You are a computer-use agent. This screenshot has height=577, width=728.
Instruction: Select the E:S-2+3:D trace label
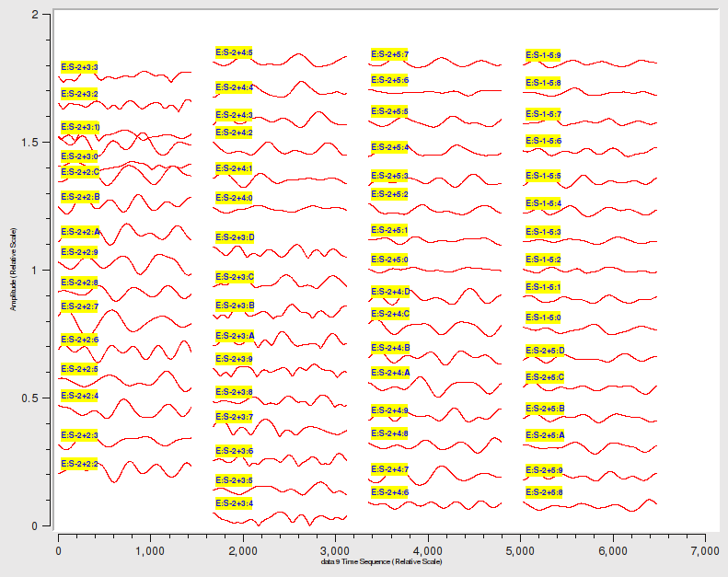pos(235,237)
